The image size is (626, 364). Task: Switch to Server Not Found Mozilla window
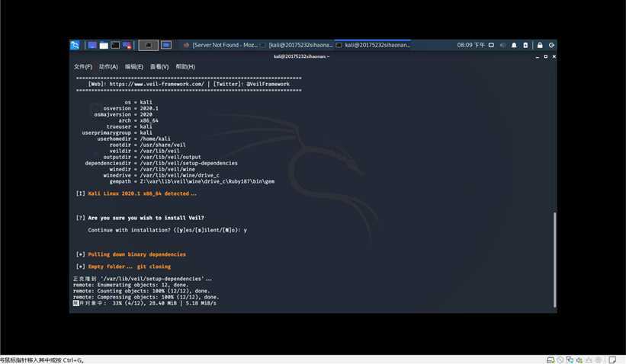pos(220,45)
